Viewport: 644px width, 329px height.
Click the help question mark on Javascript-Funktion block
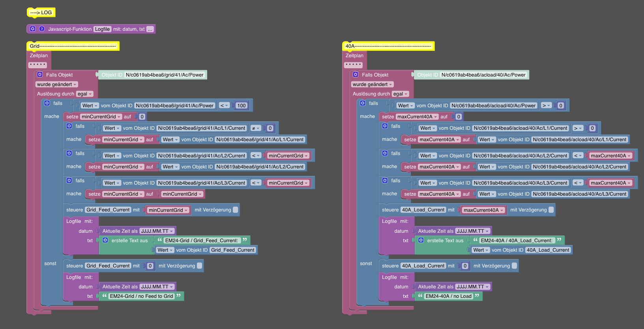42,29
